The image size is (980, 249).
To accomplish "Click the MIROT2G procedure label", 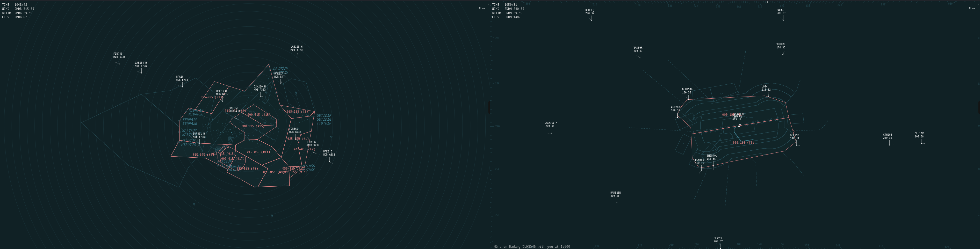I will click(x=188, y=145).
